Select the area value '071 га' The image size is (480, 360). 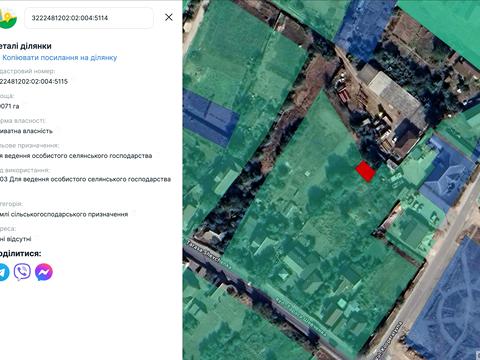[x=10, y=106]
